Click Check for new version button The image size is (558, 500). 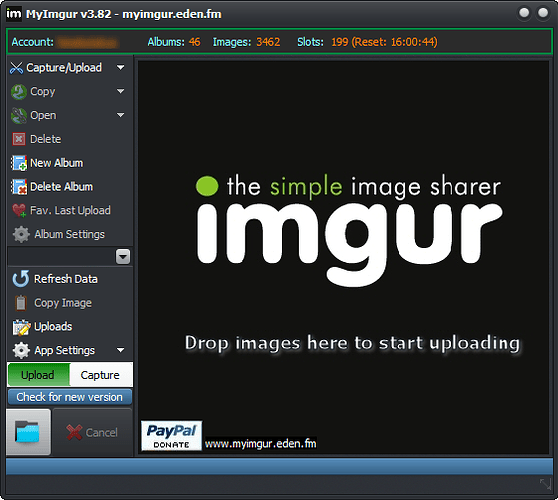point(70,397)
